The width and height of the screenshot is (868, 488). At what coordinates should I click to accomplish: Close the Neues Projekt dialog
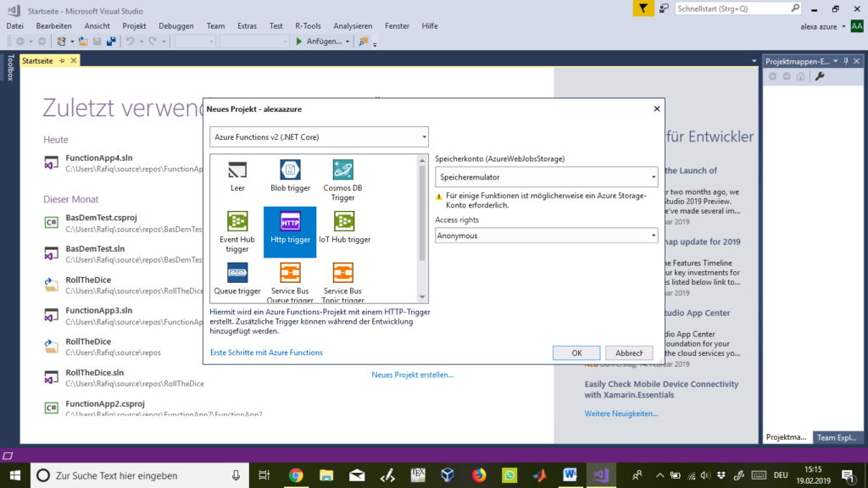[x=657, y=108]
